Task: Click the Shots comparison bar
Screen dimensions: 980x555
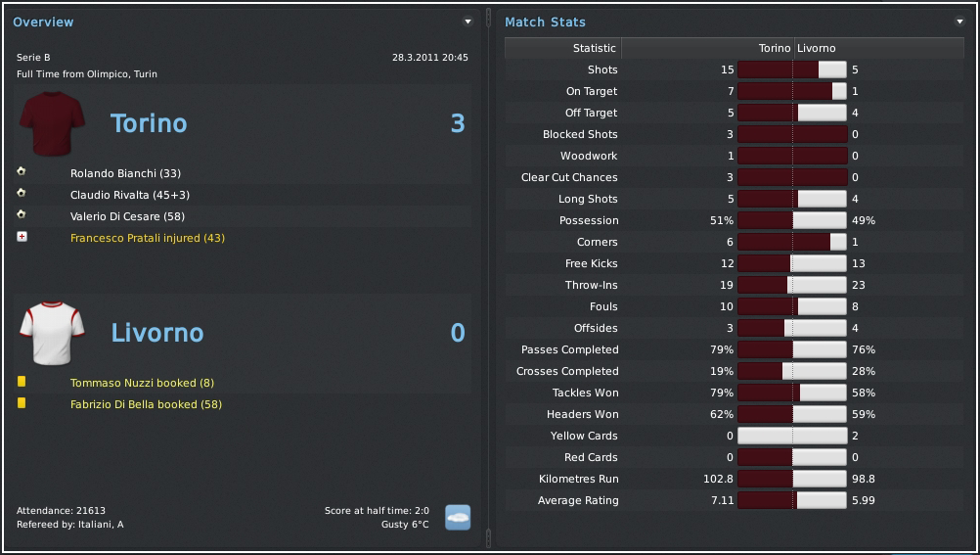Action: tap(792, 69)
